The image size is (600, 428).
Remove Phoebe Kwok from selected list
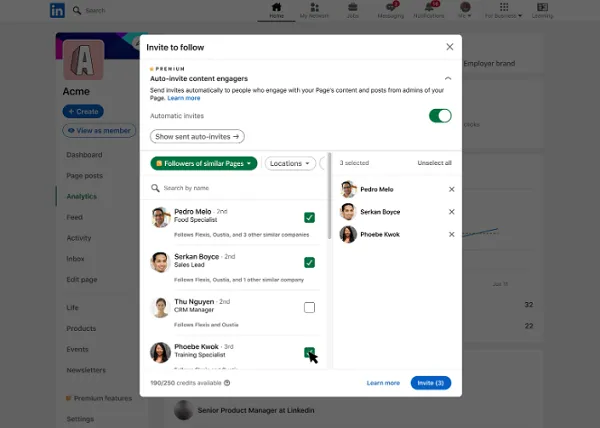[452, 235]
